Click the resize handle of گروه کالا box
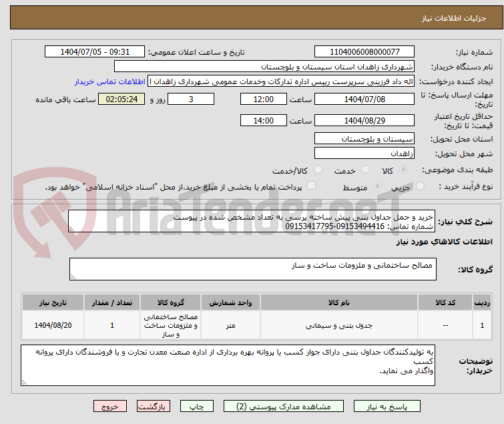Viewport: 504px width, 424px height. click(73, 277)
